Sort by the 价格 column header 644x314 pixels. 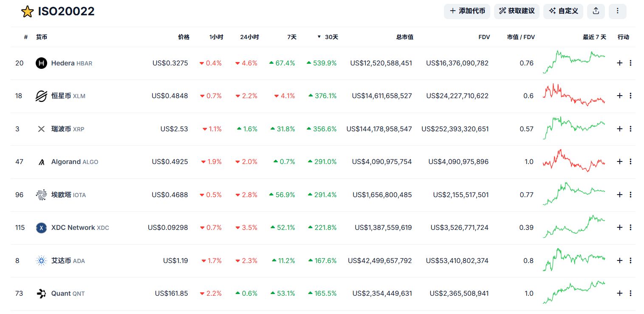(x=184, y=37)
